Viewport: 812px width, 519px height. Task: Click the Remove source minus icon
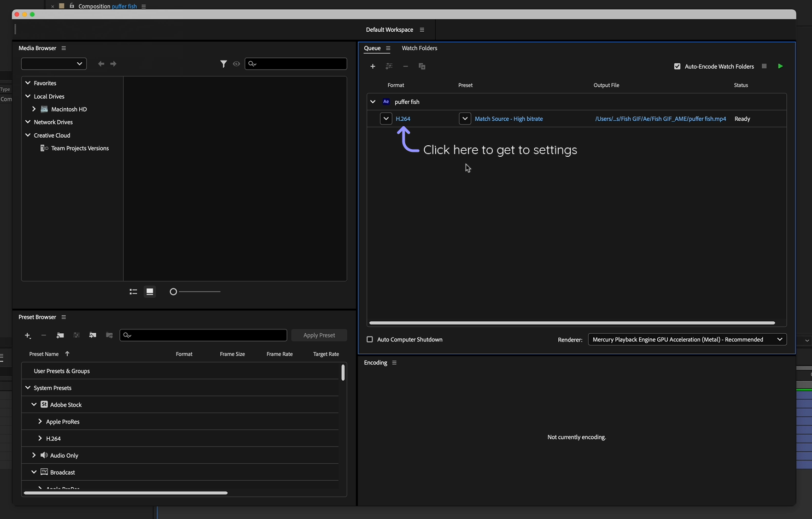point(406,66)
